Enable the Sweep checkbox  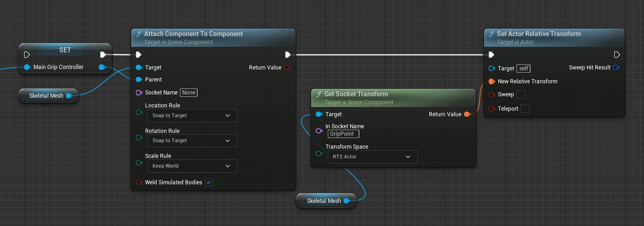pyautogui.click(x=521, y=94)
